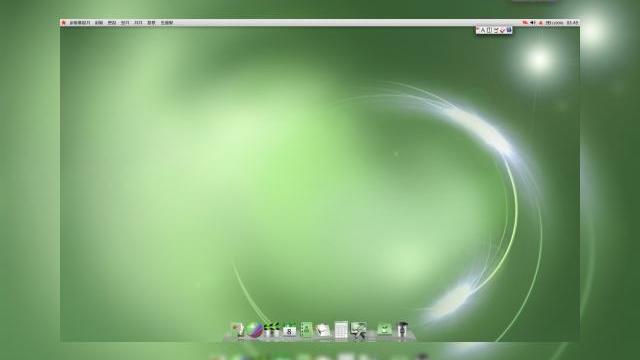Launch the clapperboard video app in the dock
Image resolution: width=640 pixels, height=360 pixels.
point(271,330)
